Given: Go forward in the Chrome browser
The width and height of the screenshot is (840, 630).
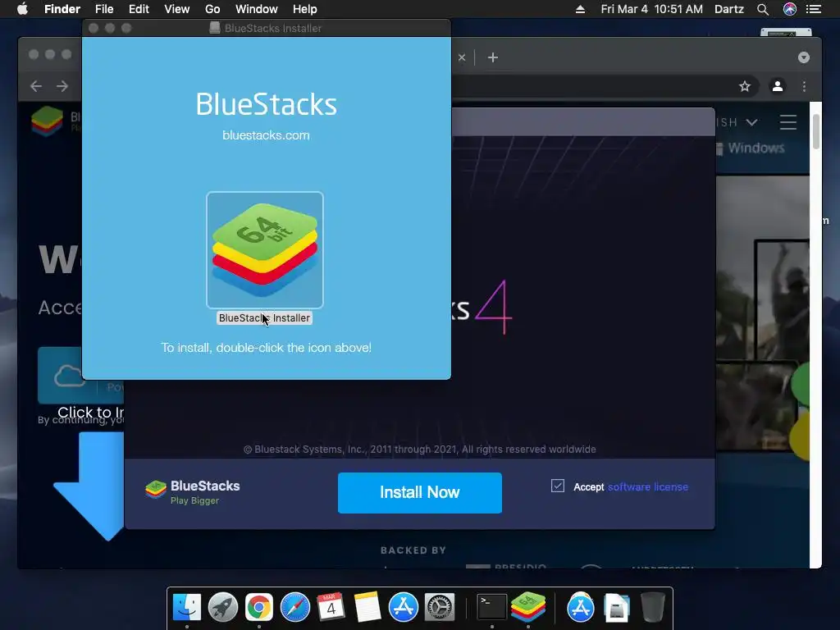Looking at the screenshot, I should 62,86.
